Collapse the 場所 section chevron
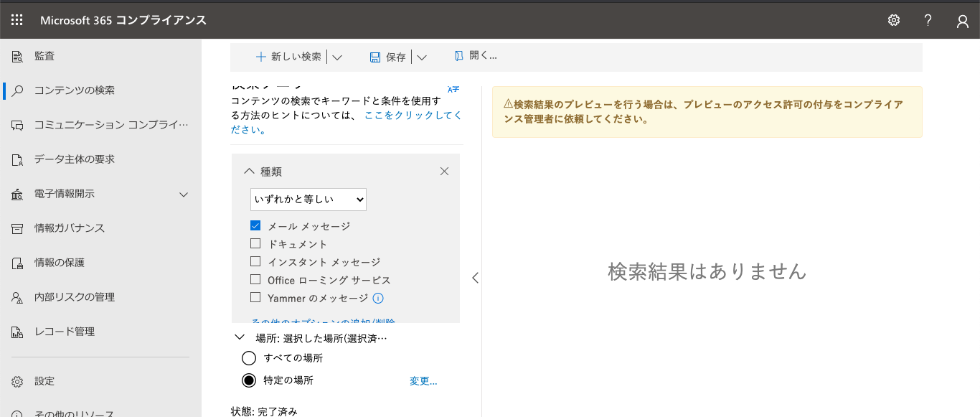 240,337
